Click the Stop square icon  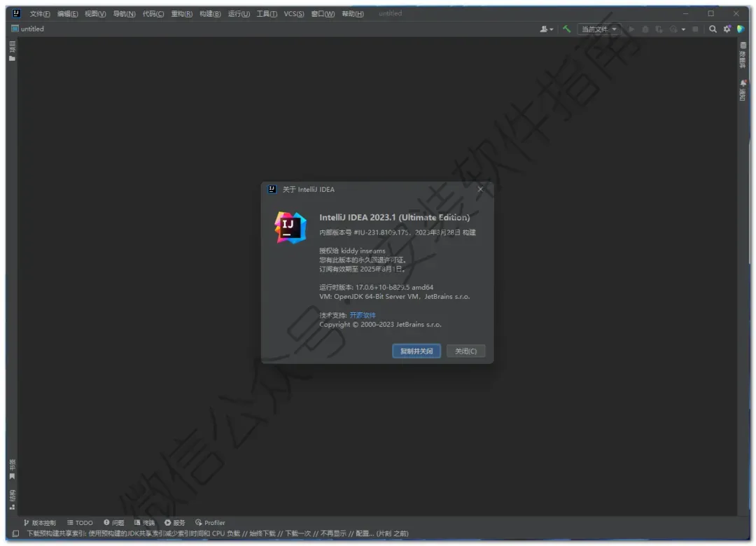[695, 29]
